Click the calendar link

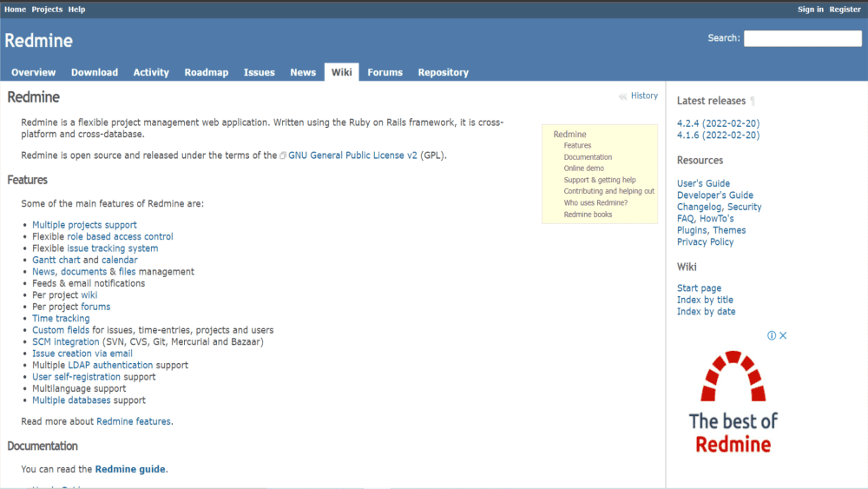click(x=120, y=260)
